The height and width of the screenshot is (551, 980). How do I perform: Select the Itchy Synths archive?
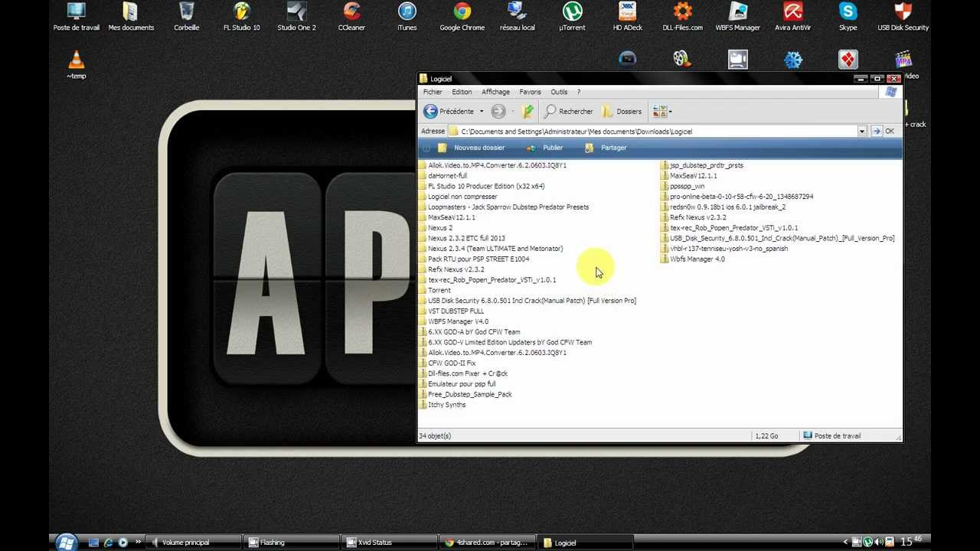(x=443, y=405)
